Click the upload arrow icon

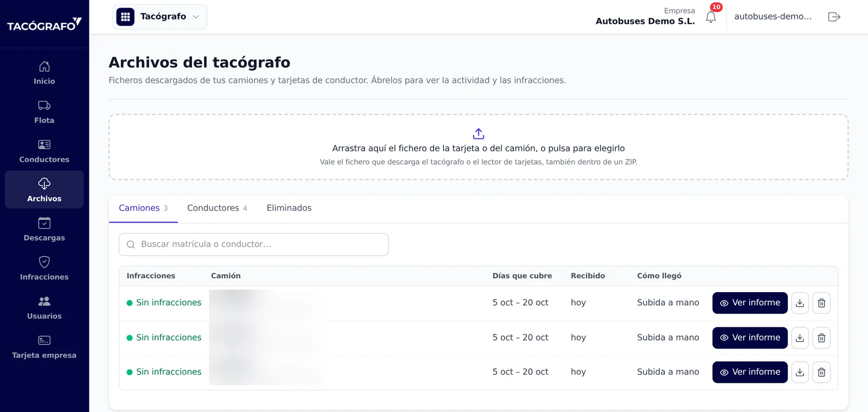pyautogui.click(x=478, y=133)
